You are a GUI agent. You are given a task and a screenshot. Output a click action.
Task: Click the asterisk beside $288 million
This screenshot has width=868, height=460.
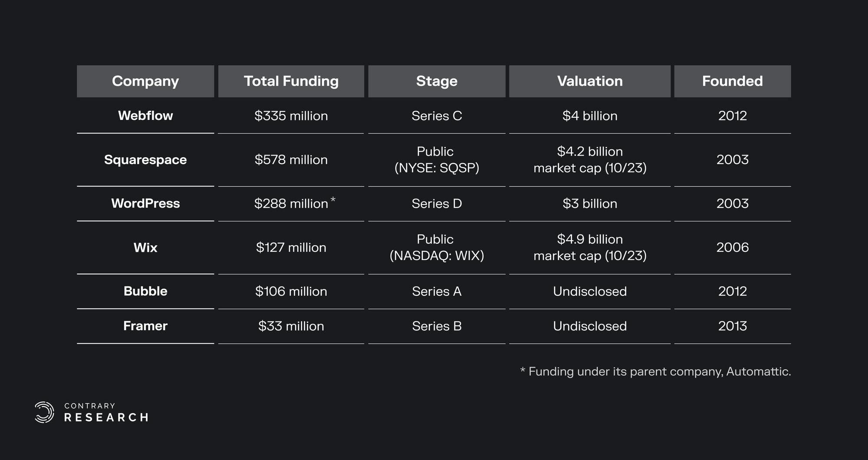coord(333,200)
